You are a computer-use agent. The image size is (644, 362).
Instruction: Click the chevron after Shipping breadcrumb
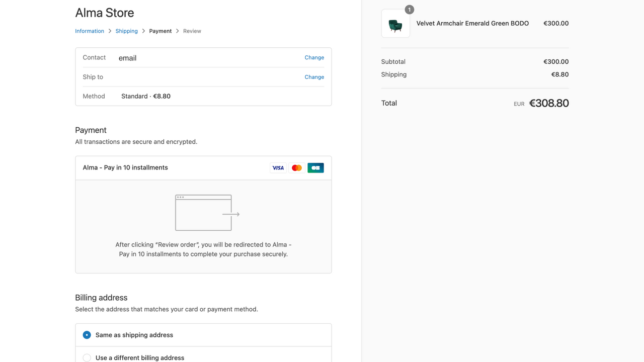pos(143,31)
